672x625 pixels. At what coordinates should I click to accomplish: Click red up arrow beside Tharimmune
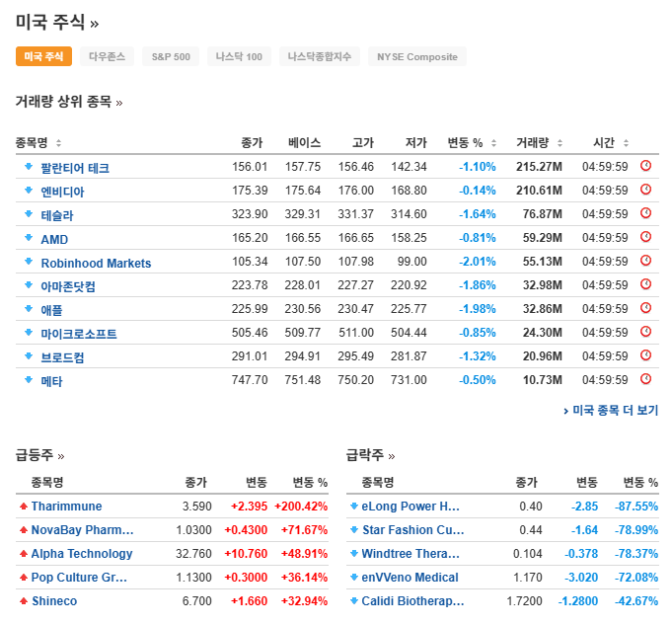(24, 507)
